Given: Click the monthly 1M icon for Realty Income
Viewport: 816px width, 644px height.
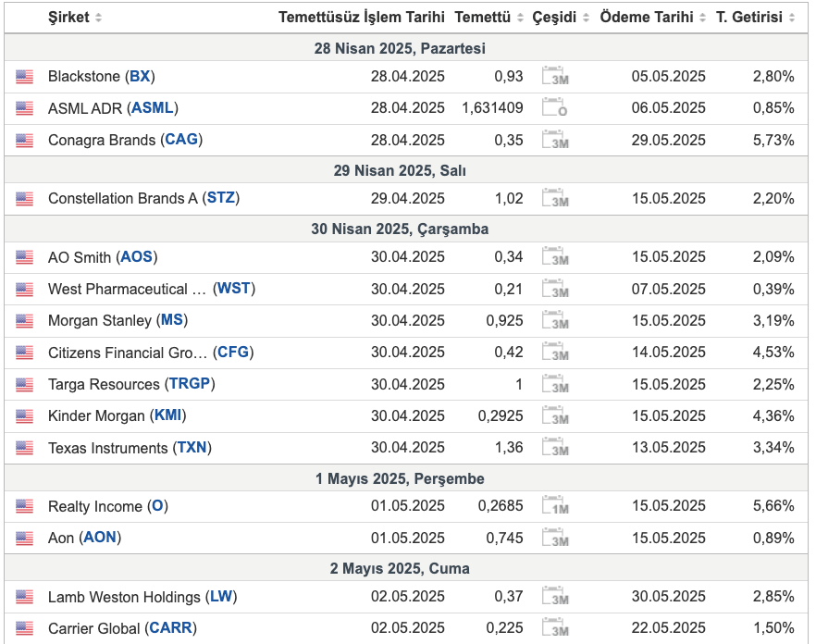Looking at the screenshot, I should [x=555, y=505].
